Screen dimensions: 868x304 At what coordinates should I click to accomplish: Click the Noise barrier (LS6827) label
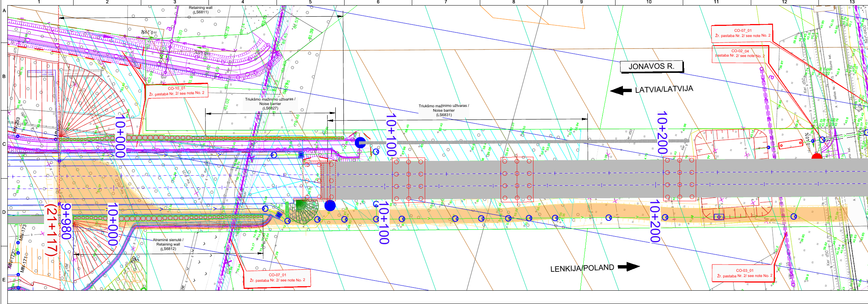point(270,104)
